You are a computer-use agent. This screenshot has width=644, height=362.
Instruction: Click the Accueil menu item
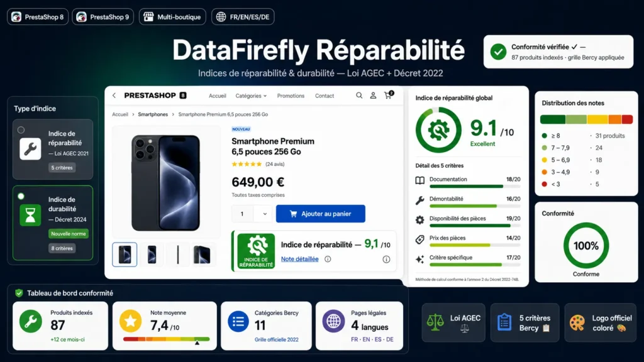pyautogui.click(x=217, y=96)
